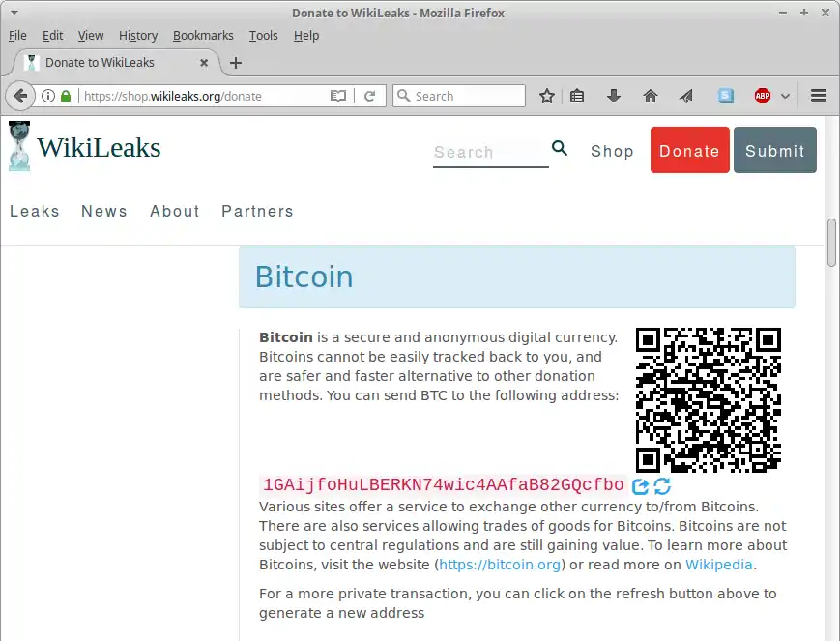The width and height of the screenshot is (840, 641).
Task: Open the Firefox hamburger menu
Action: tap(819, 96)
